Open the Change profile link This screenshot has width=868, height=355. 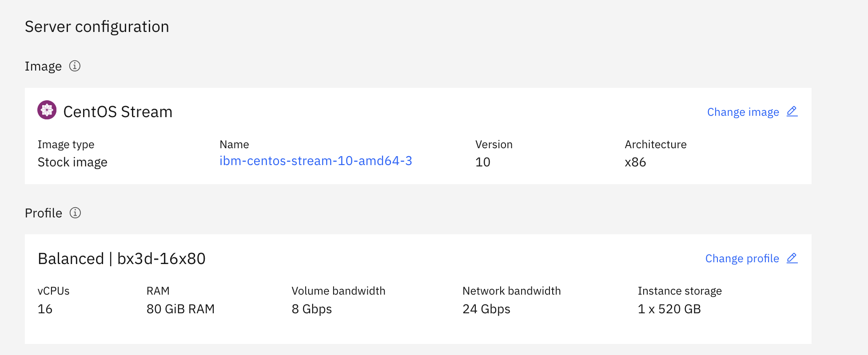click(742, 259)
